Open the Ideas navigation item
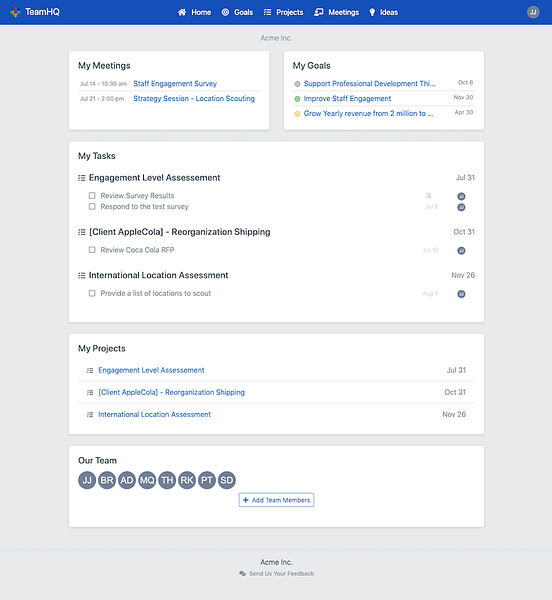 (383, 12)
